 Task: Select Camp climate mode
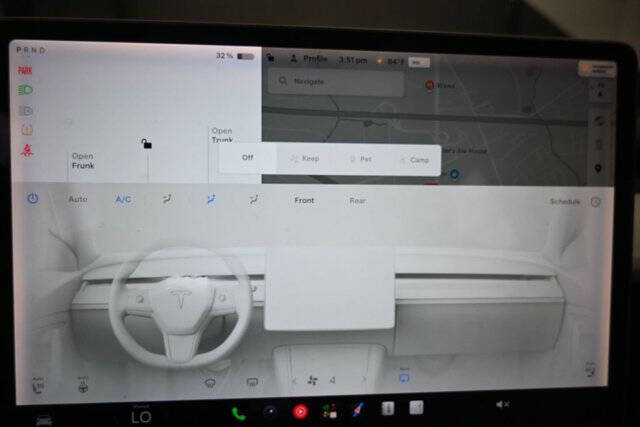415,160
